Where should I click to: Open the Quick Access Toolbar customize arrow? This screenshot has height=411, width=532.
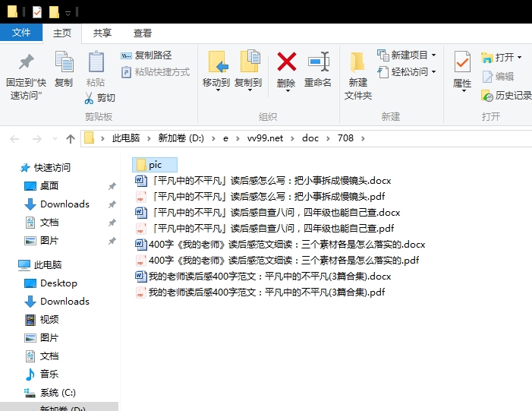tap(68, 13)
